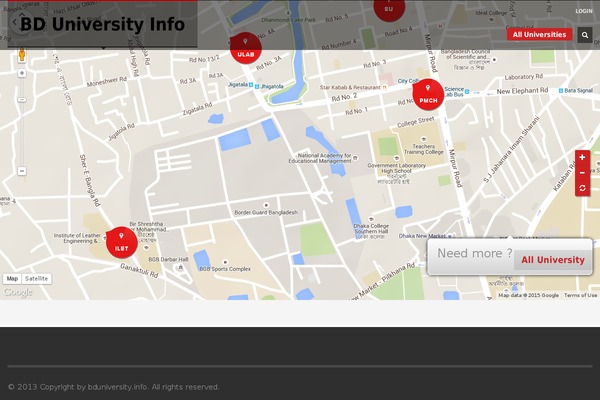The image size is (600, 400).
Task: Switch to Satellite view
Action: [36, 279]
